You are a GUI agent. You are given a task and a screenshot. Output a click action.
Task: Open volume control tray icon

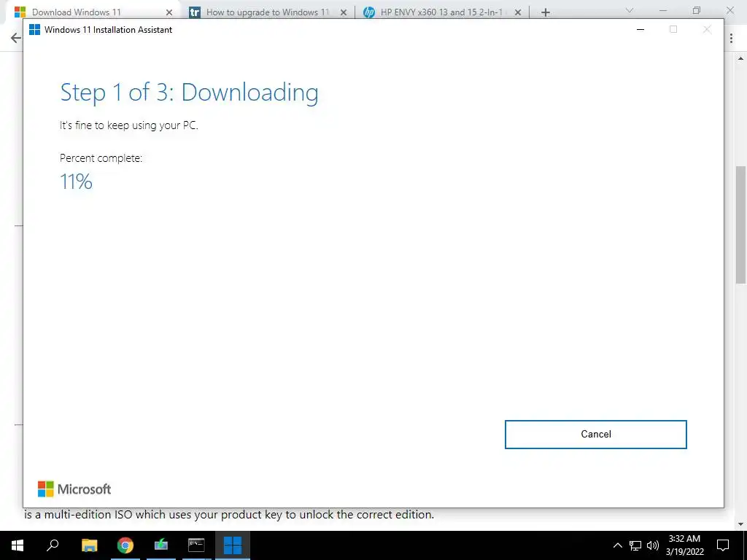(x=653, y=545)
